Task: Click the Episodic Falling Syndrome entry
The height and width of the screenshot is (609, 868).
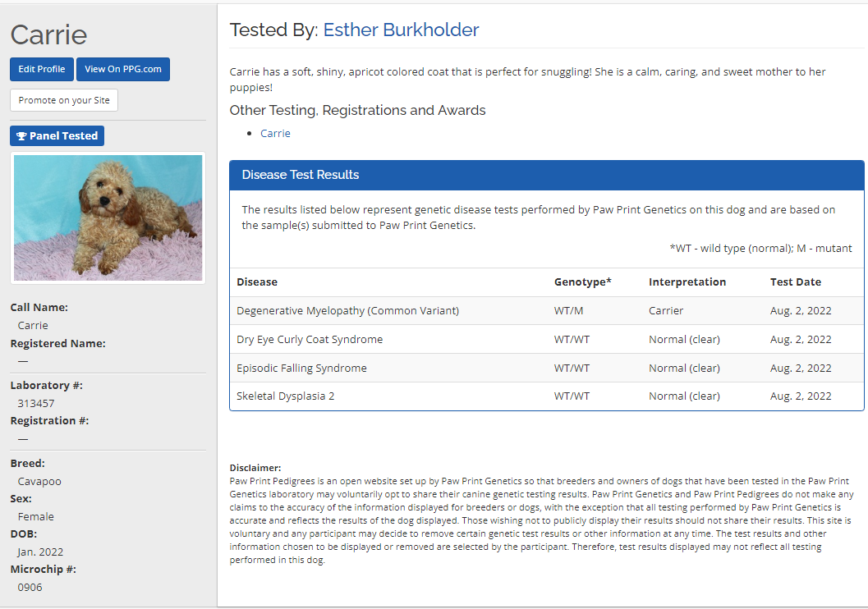Action: pos(301,369)
